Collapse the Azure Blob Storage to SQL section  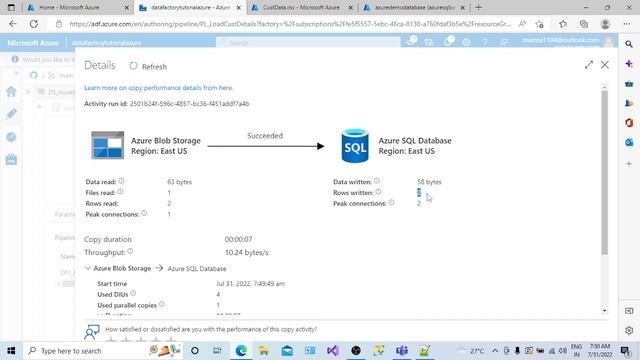pyautogui.click(x=88, y=268)
